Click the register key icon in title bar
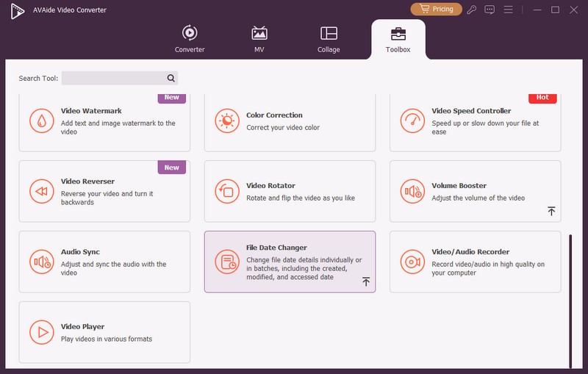Viewport: 588px width, 374px height. point(473,10)
